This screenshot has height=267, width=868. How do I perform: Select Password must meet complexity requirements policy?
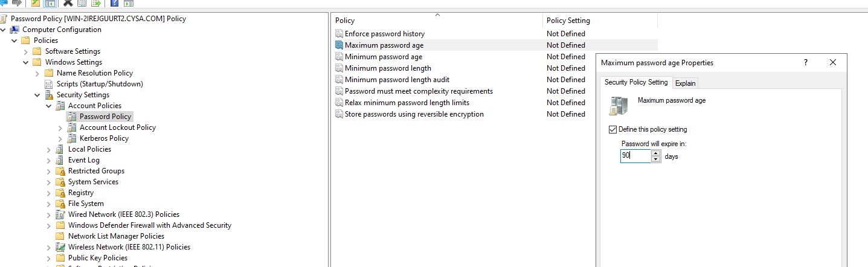(x=419, y=91)
